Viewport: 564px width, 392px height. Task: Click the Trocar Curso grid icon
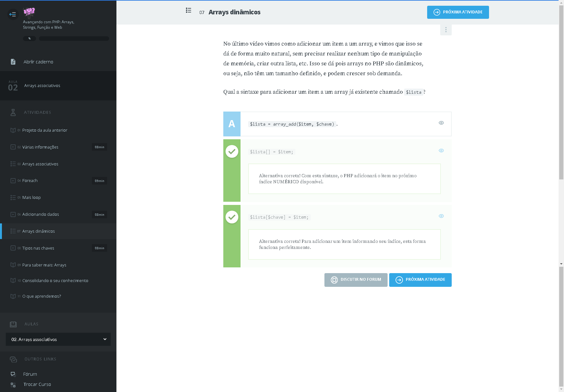[13, 385]
